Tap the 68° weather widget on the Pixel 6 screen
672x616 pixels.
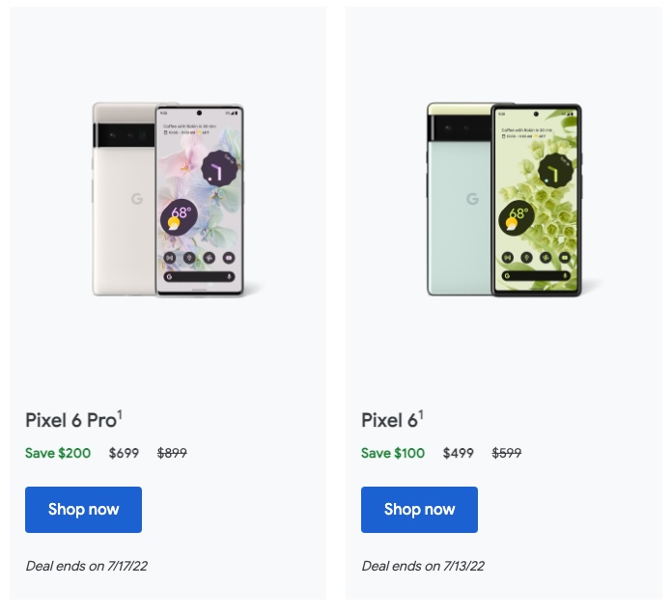[517, 216]
